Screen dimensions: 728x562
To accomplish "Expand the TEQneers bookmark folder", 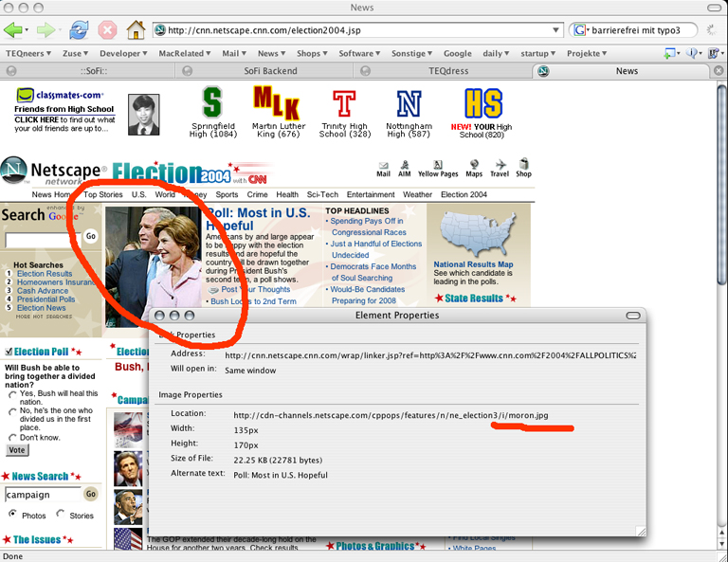I will point(27,53).
